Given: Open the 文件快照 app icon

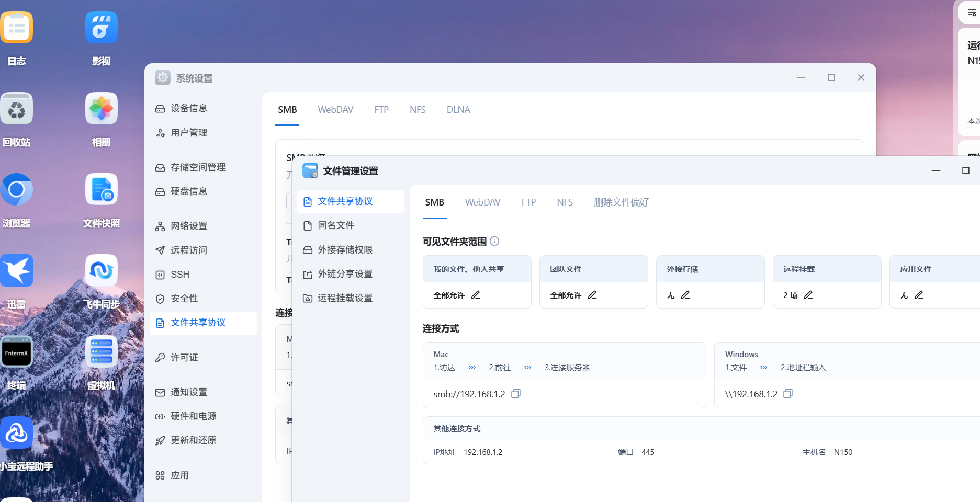Looking at the screenshot, I should click(x=102, y=189).
